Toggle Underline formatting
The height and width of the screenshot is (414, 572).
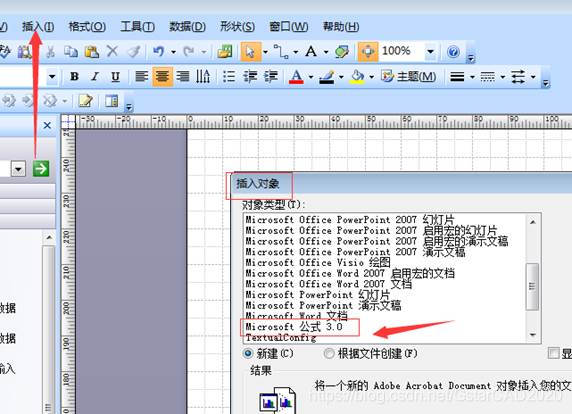(115, 77)
